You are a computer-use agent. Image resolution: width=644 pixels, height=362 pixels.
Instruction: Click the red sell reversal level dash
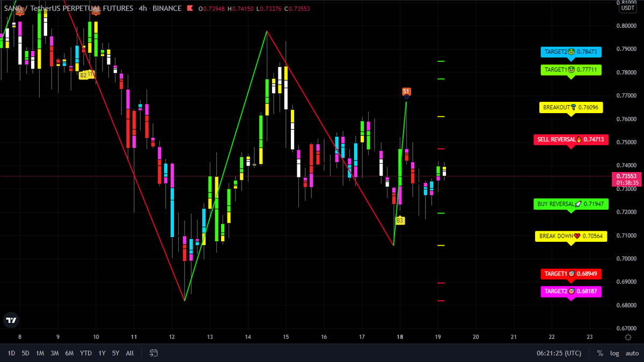(x=441, y=149)
